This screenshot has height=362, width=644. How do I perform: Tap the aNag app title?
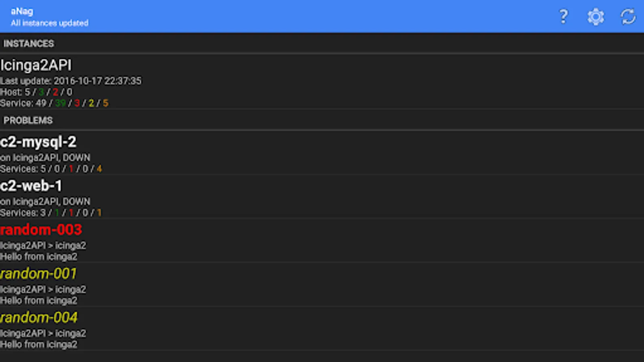coord(22,11)
